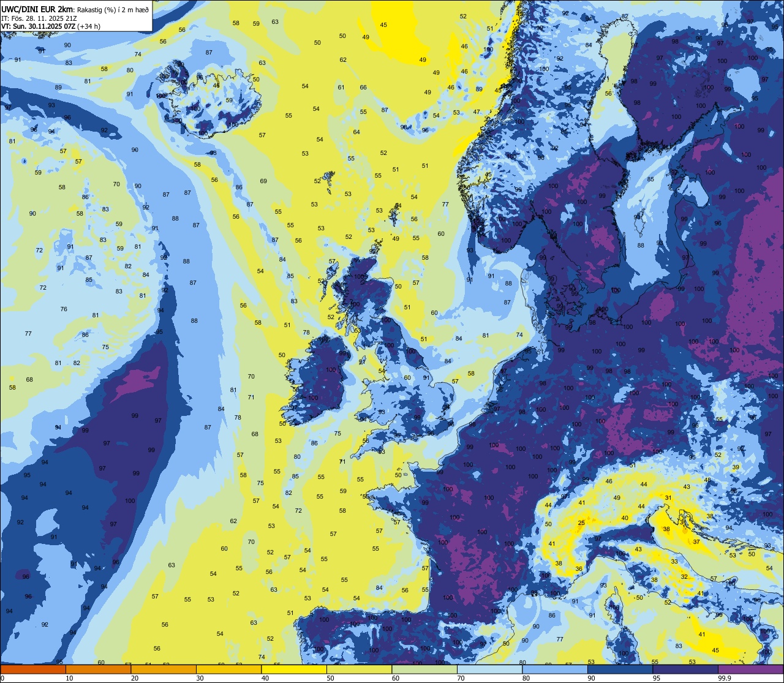
Task: Click the humidity value 39 on the map
Action: point(736,467)
